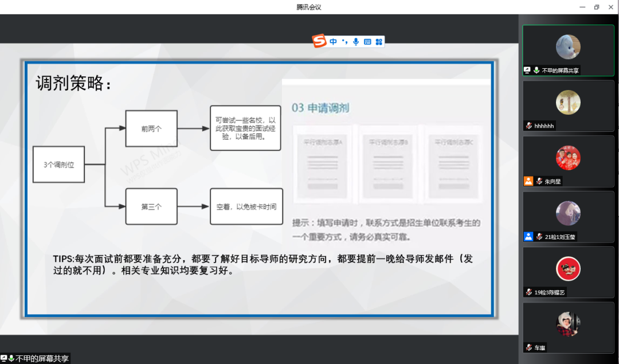Click the screen-share icon in 不甲's tile
619x364 pixels.
pyautogui.click(x=527, y=71)
